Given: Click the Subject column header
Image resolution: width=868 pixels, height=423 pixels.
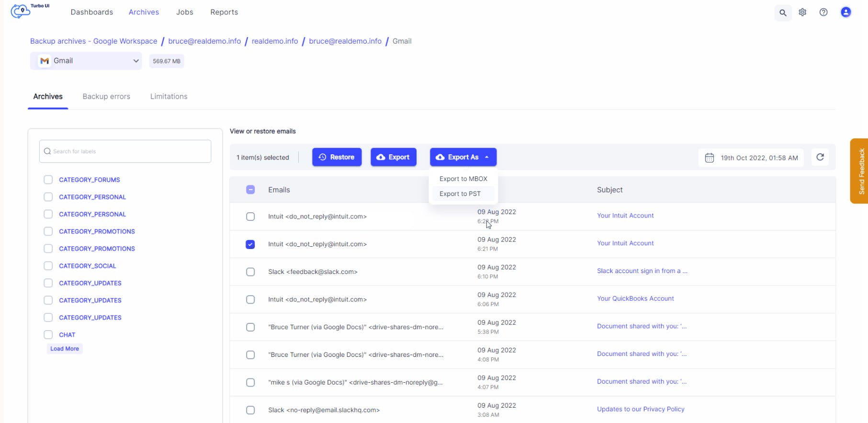Looking at the screenshot, I should pos(610,190).
